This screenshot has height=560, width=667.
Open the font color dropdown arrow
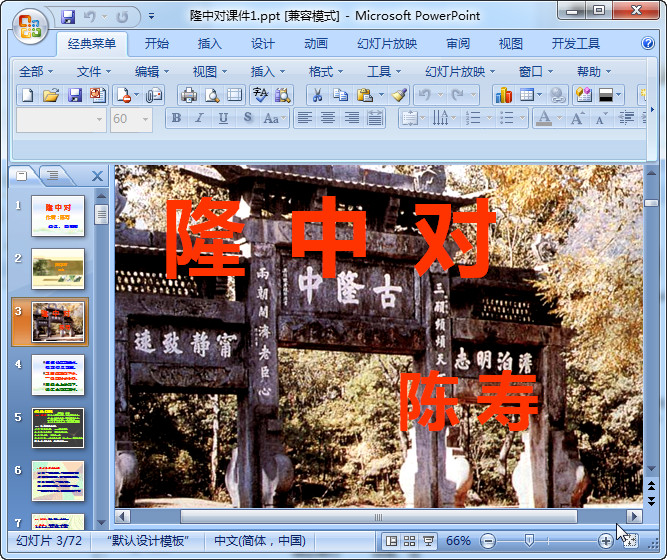pos(559,118)
